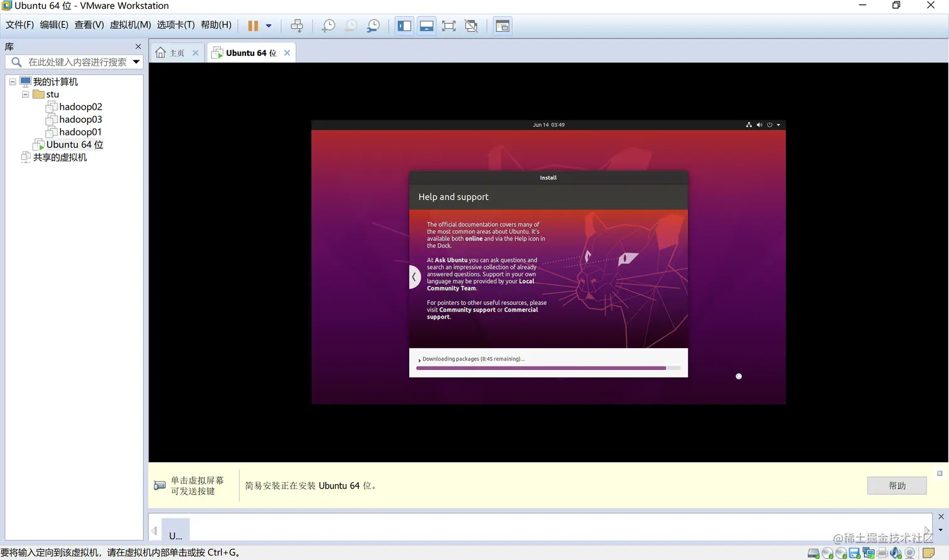The image size is (949, 560).
Task: Click the previous slide arrow in installer
Action: click(414, 277)
